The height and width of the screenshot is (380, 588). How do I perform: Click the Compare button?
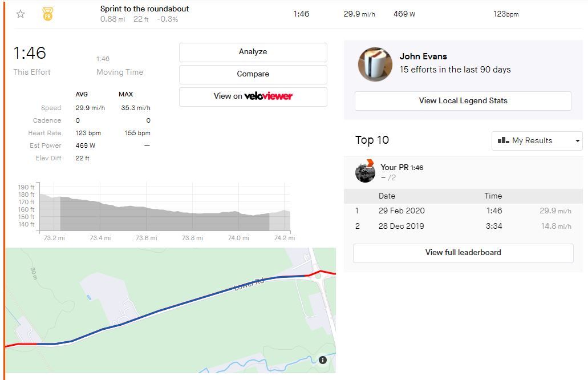click(253, 74)
